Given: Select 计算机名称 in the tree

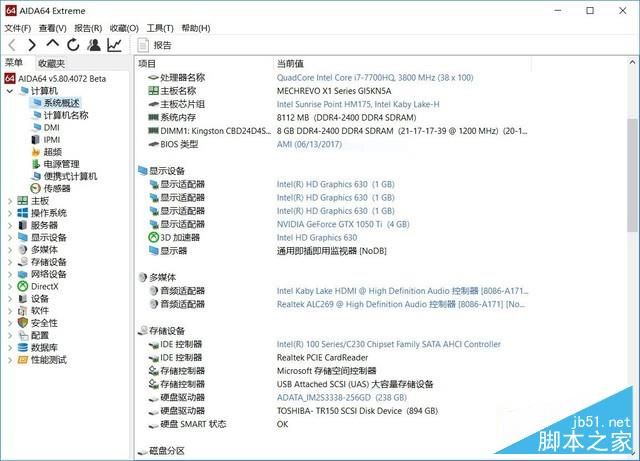Looking at the screenshot, I should click(66, 115).
